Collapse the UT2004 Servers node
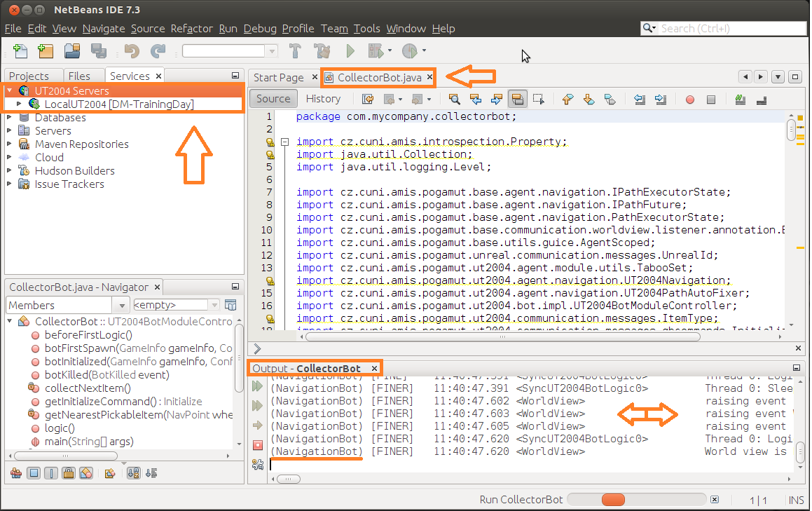The image size is (812, 511). 10,91
